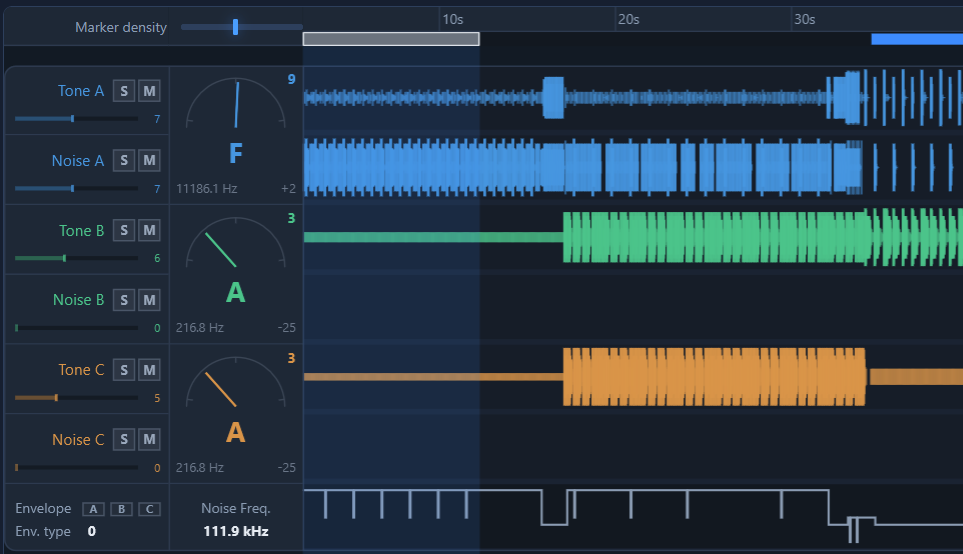Solo the Tone A channel
This screenshot has height=554, width=963.
(x=124, y=91)
